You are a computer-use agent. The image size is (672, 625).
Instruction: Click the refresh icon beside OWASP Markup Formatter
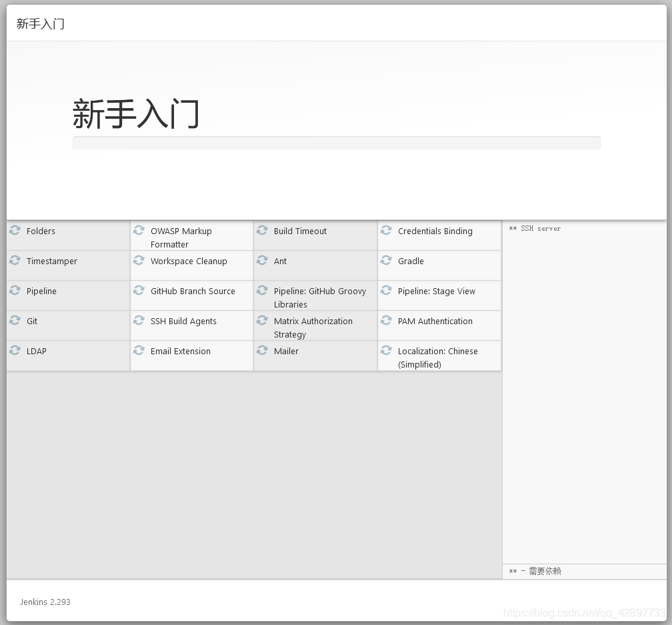pyautogui.click(x=139, y=230)
